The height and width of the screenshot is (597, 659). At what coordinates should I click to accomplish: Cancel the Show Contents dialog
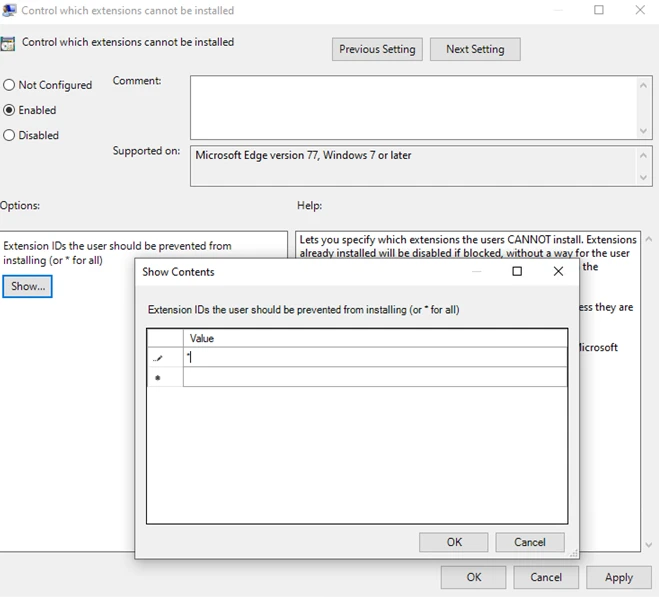point(530,542)
